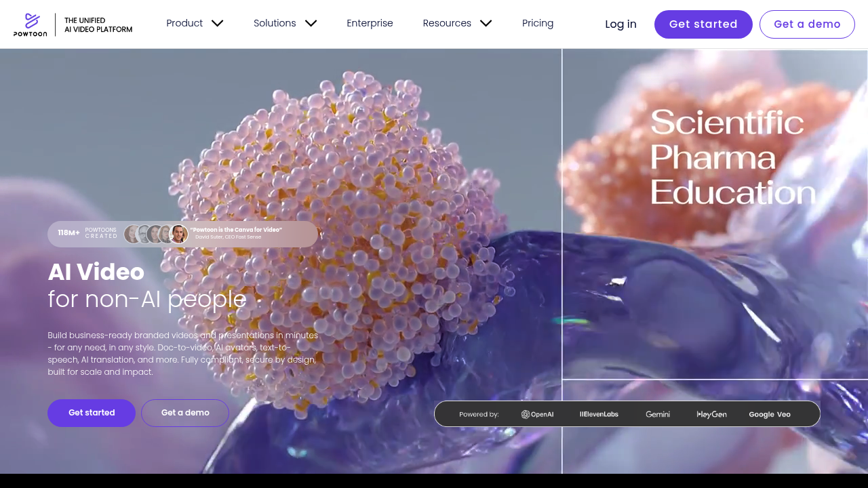Go to the Enterprise page
Viewport: 868px width, 488px height.
coord(370,23)
